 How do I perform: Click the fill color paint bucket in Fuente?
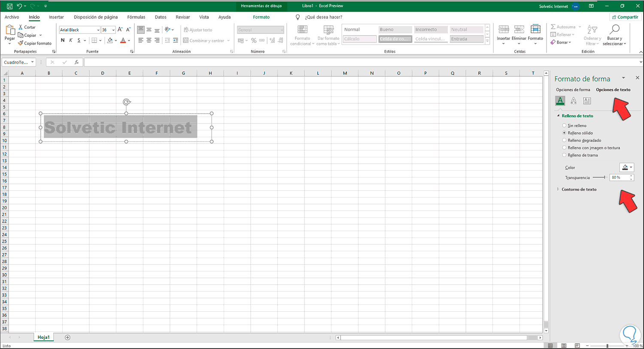pyautogui.click(x=110, y=40)
